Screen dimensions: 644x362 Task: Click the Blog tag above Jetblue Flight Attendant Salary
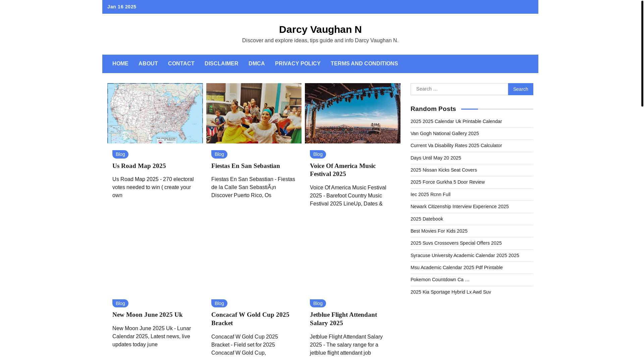tap(318, 303)
